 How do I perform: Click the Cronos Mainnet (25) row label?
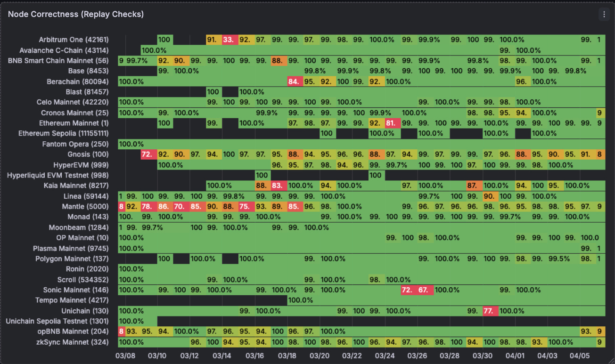75,113
